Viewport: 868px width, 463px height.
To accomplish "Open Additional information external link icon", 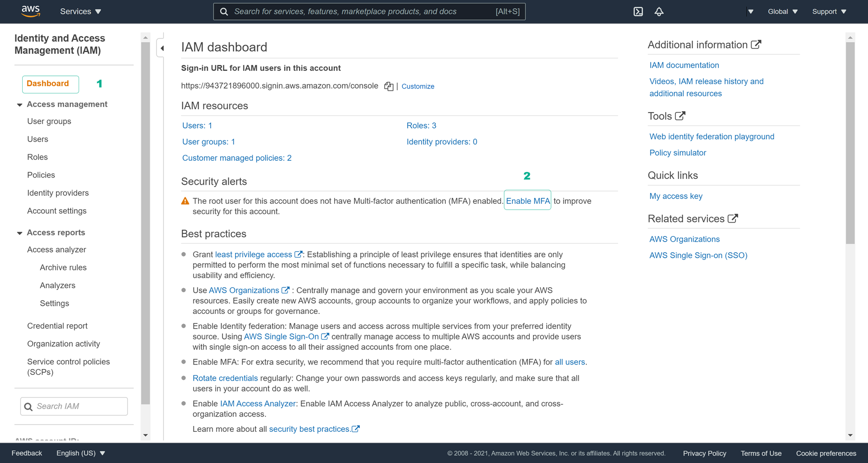I will tap(756, 44).
